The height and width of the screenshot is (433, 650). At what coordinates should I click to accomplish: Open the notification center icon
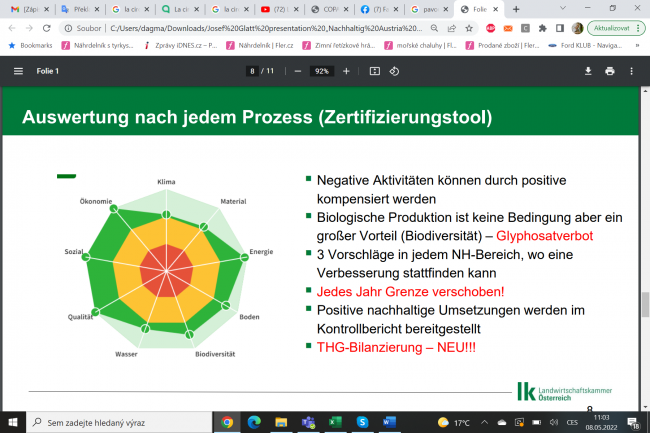click(633, 423)
